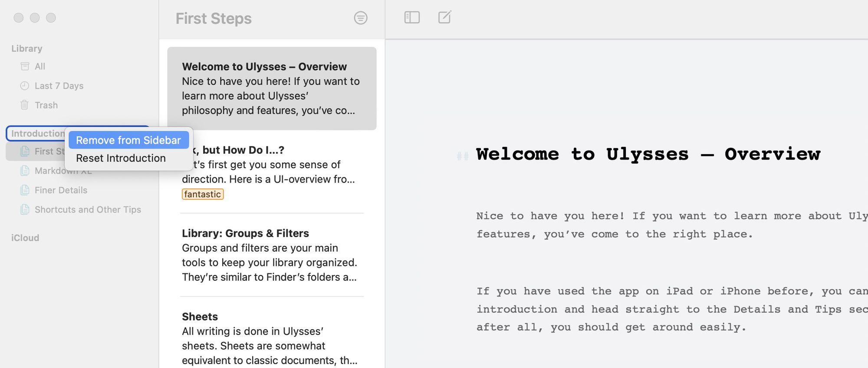Choose Reset Introduction menu option
868x368 pixels.
121,158
